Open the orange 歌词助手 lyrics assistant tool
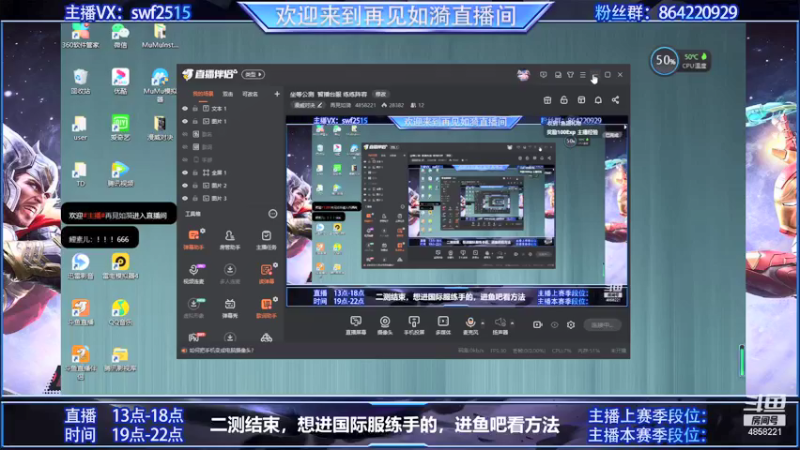800x450 pixels. [x=266, y=308]
